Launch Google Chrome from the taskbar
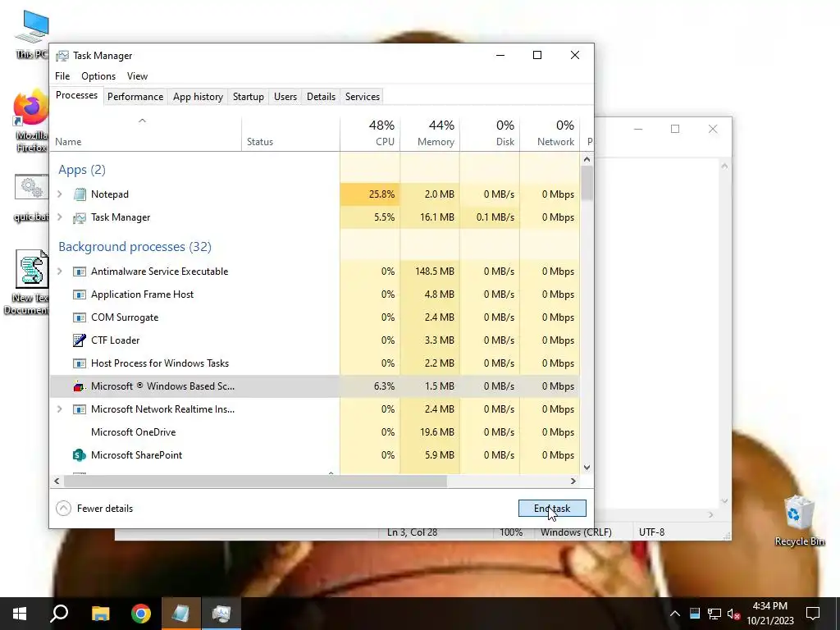 141,614
